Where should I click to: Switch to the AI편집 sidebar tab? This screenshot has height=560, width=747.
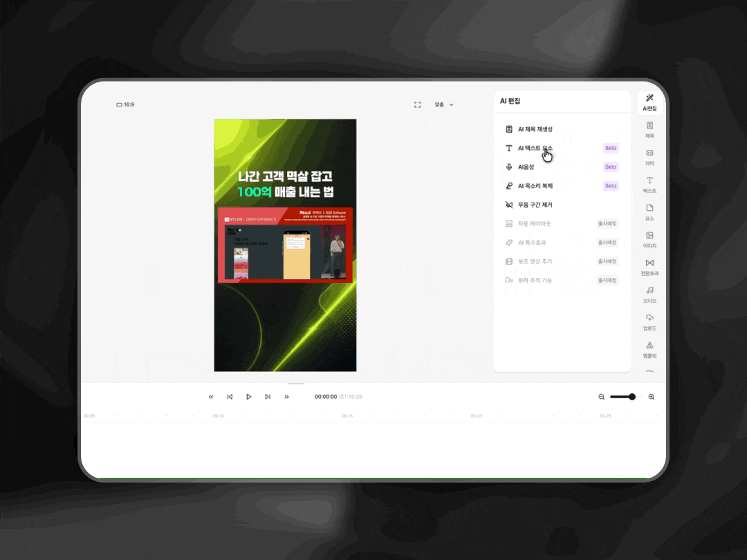pos(649,102)
